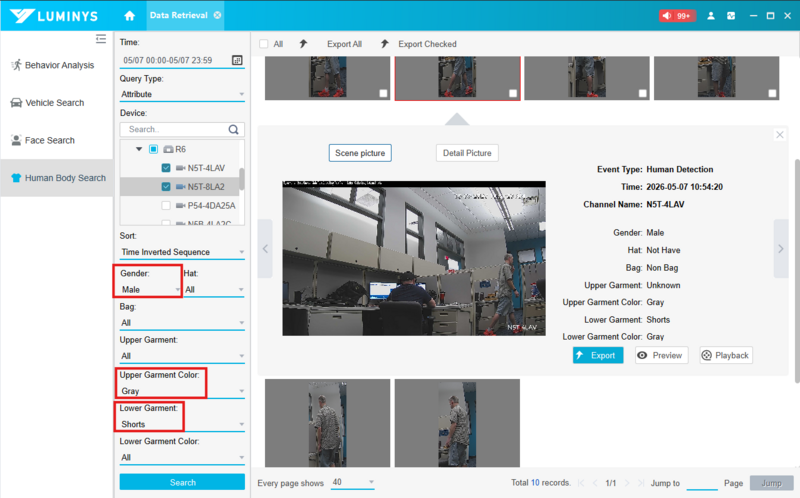Click the device list scrollbar
Screen dimensions: 800x498
point(242,179)
